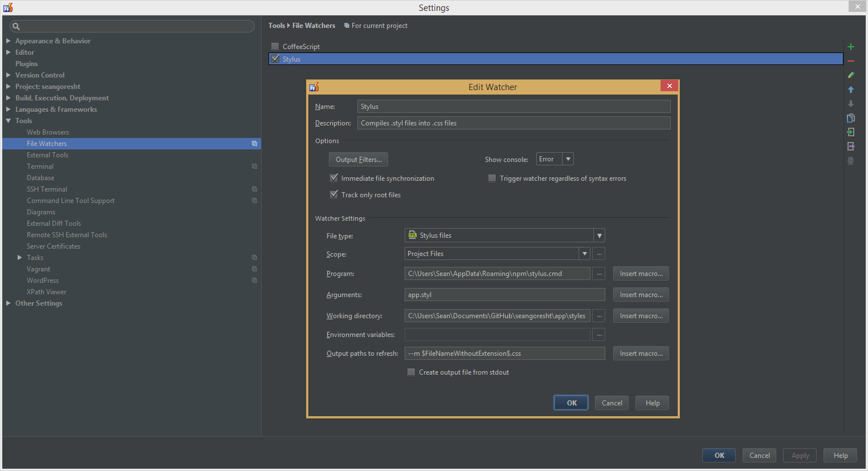868x471 pixels.
Task: Open Scope editor with ellipsis button
Action: (x=599, y=254)
